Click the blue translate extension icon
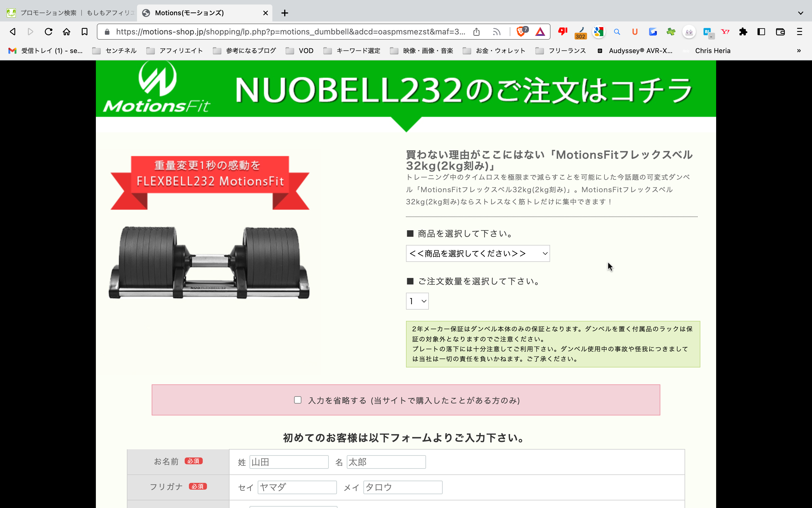This screenshot has width=812, height=508. coord(653,32)
